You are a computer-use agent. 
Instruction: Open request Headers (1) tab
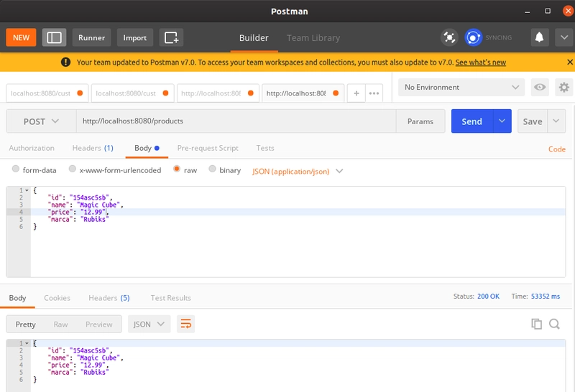93,148
